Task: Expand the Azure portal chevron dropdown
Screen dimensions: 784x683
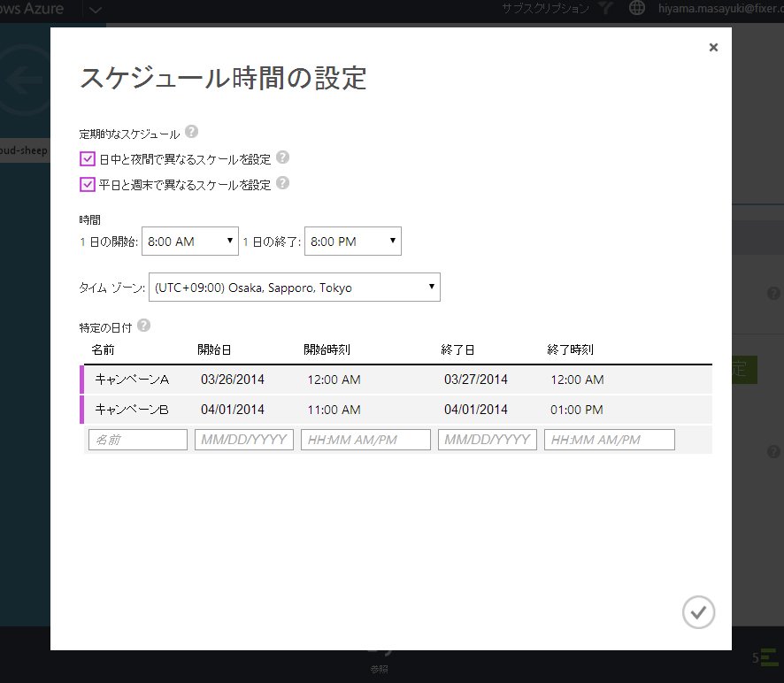Action: coord(96,10)
